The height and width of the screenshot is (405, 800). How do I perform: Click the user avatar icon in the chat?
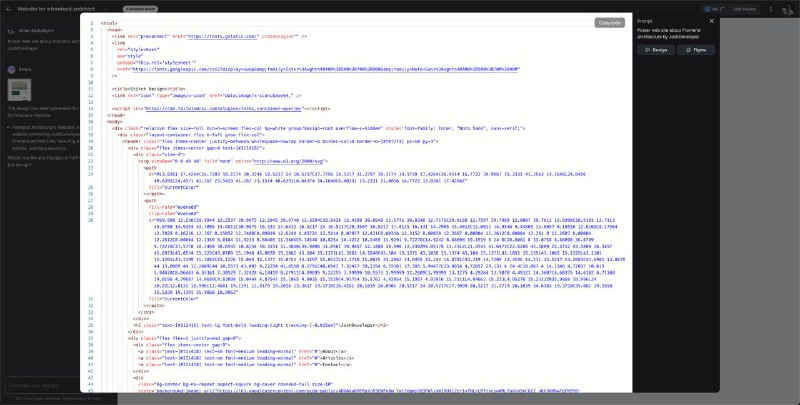pyautogui.click(x=11, y=31)
